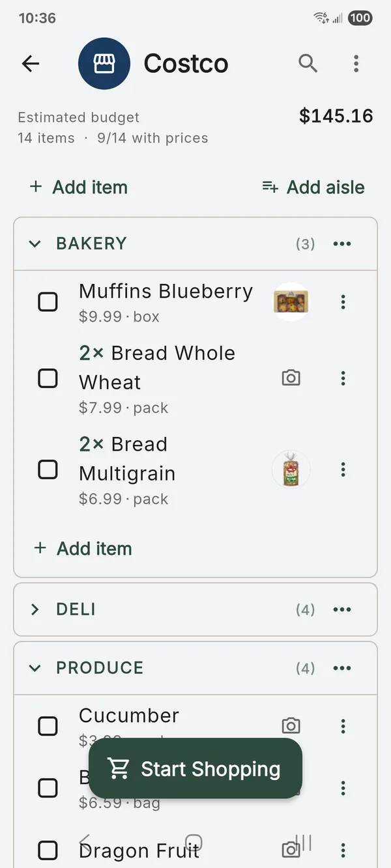The height and width of the screenshot is (868, 391).
Task: Add photo for Cucumber item
Action: click(x=291, y=725)
